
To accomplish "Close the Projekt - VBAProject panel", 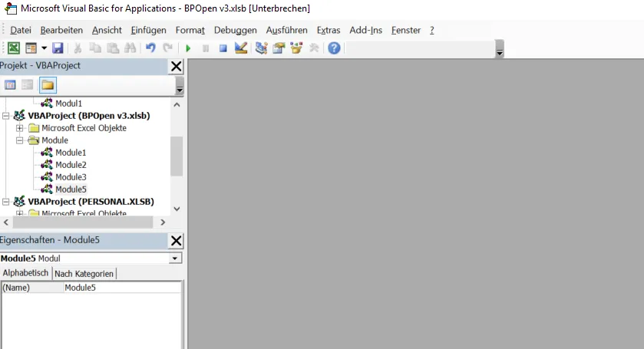I will click(177, 66).
